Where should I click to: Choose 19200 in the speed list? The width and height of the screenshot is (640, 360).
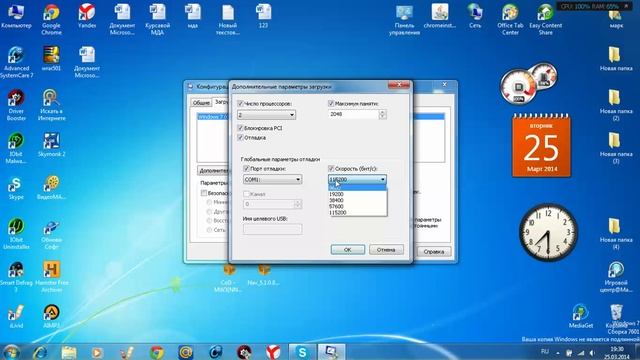358,194
